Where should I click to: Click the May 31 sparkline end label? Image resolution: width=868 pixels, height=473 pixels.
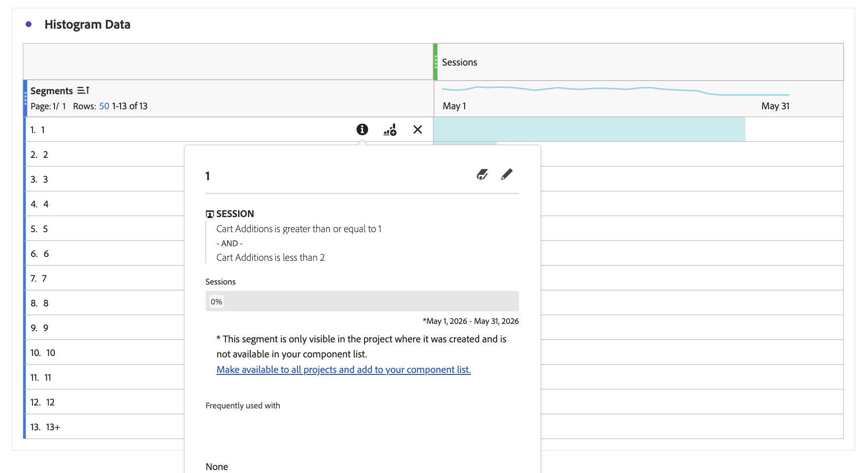[775, 106]
